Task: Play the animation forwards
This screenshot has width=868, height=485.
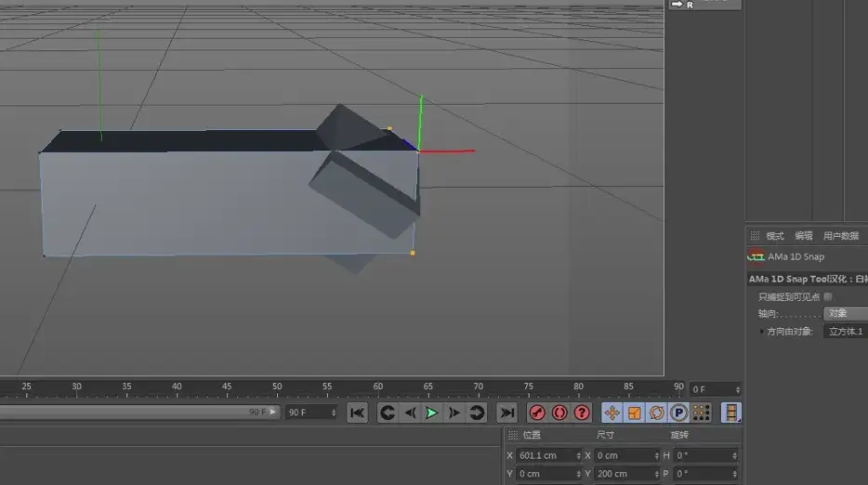Action: pos(432,413)
